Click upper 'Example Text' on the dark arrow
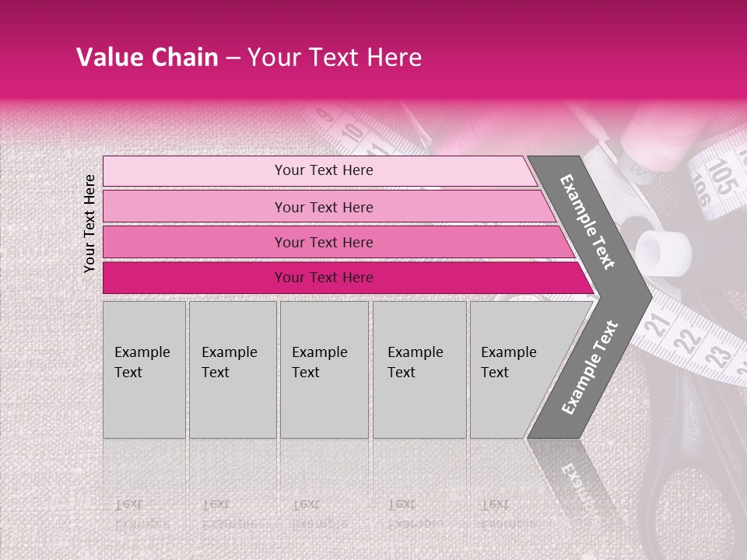This screenshot has width=747, height=560. pos(587,222)
